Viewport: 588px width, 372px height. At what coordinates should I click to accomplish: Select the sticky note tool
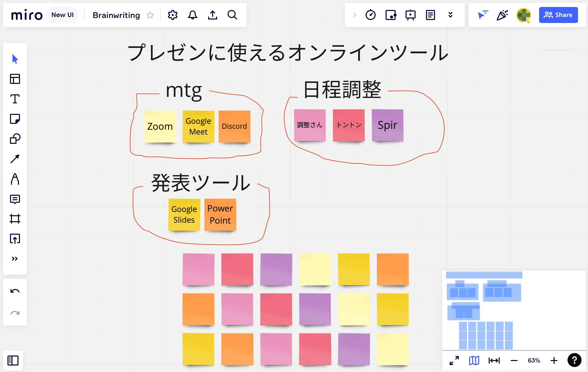[15, 119]
